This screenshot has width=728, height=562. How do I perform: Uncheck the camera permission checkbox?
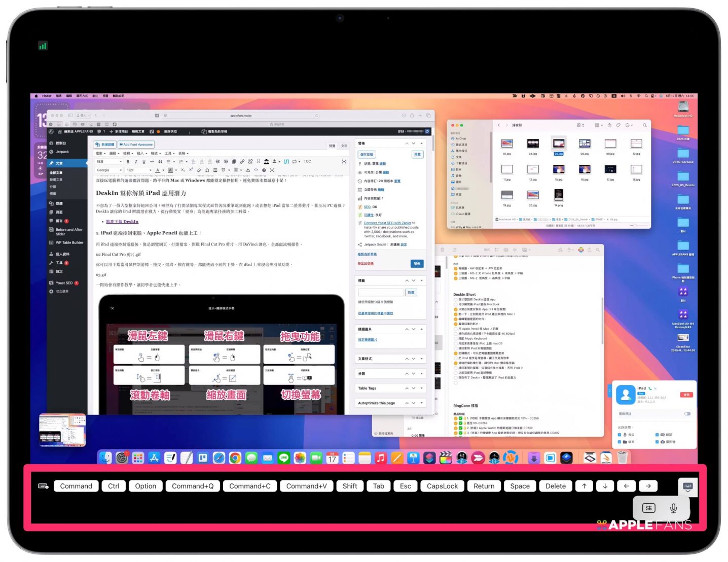(x=657, y=442)
